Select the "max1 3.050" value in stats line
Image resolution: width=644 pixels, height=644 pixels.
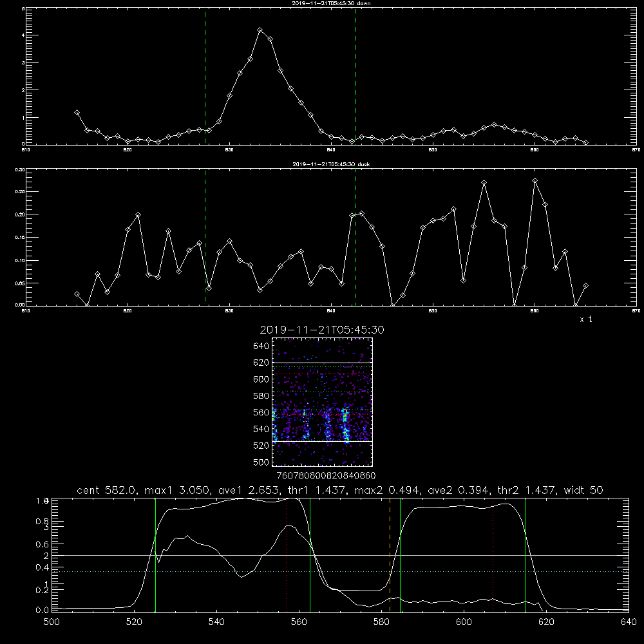click(178, 490)
